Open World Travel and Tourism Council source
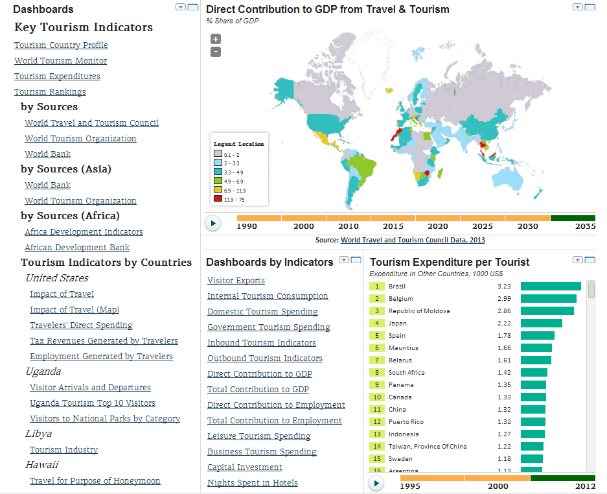This screenshot has height=494, width=607. coord(91,123)
